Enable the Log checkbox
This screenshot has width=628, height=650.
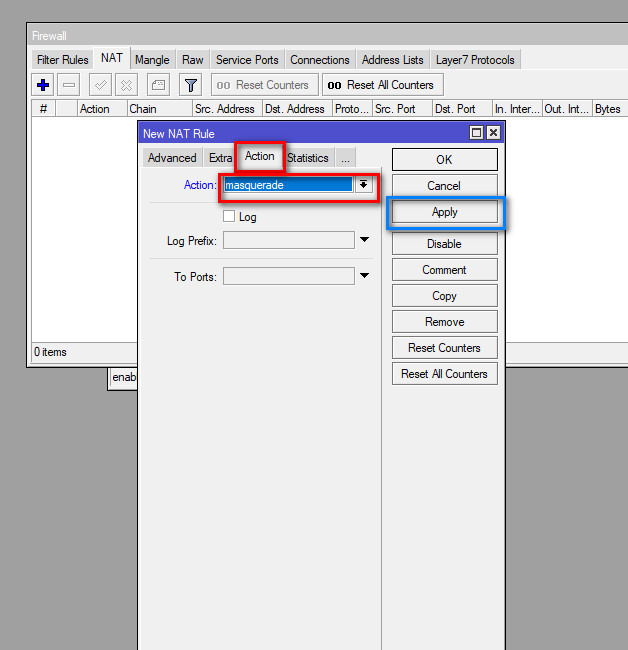pos(229,216)
